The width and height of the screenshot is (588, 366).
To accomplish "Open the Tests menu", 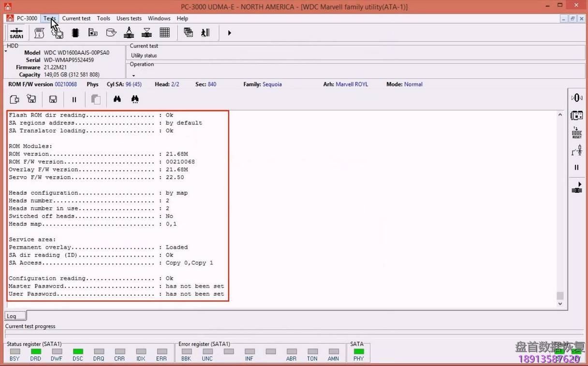I will pyautogui.click(x=49, y=18).
